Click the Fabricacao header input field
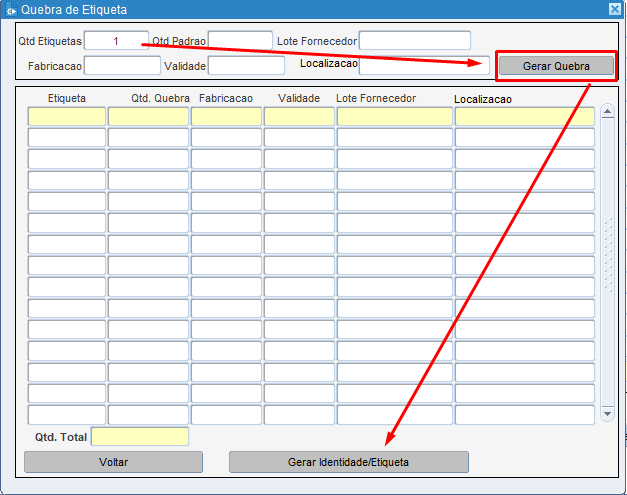 click(x=122, y=66)
